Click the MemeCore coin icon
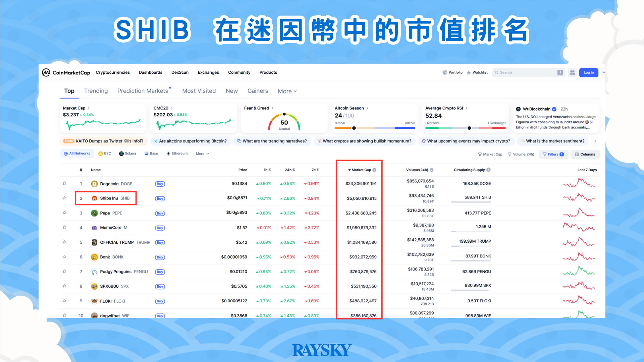The width and height of the screenshot is (644, 362). tap(94, 228)
